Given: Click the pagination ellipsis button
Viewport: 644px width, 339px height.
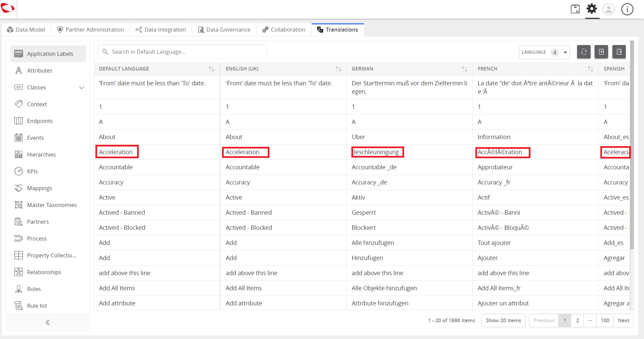Looking at the screenshot, I should click(x=590, y=321).
